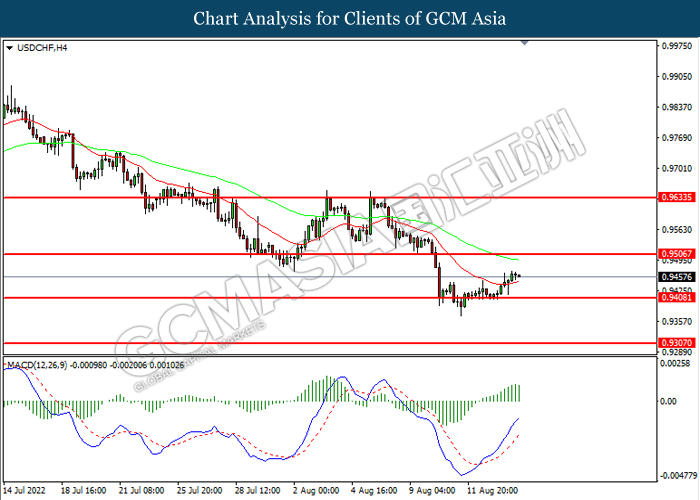The width and height of the screenshot is (700, 500).
Task: Click the 28 Jul 12:00 time label
Action: click(x=258, y=490)
